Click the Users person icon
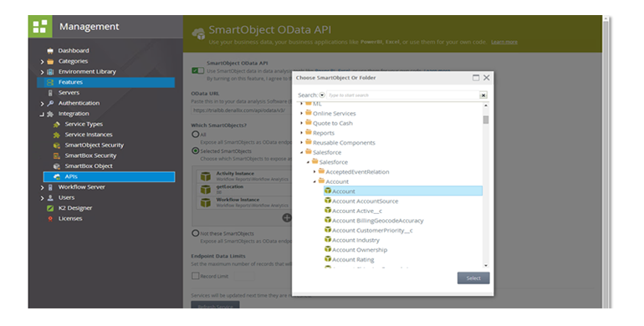644x326 pixels. click(x=50, y=198)
